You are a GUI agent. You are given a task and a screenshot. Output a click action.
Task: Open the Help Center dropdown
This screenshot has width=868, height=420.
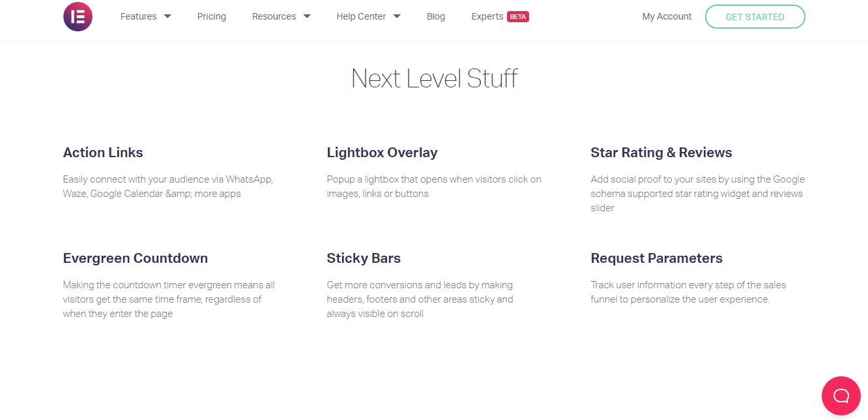coord(368,16)
